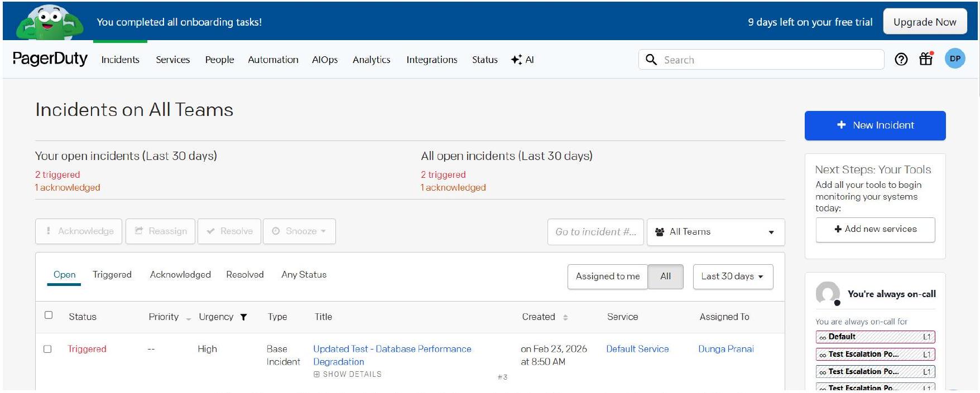Open the Services menu

point(172,60)
